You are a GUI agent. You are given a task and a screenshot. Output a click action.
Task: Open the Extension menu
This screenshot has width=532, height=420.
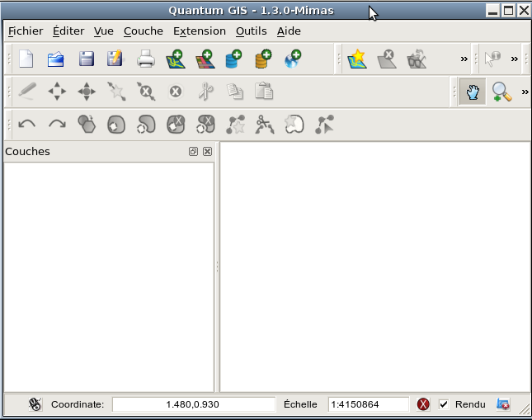click(199, 31)
